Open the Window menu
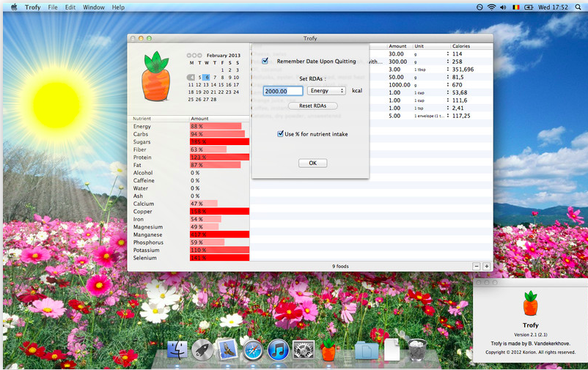This screenshot has width=588, height=370. pyautogui.click(x=94, y=7)
